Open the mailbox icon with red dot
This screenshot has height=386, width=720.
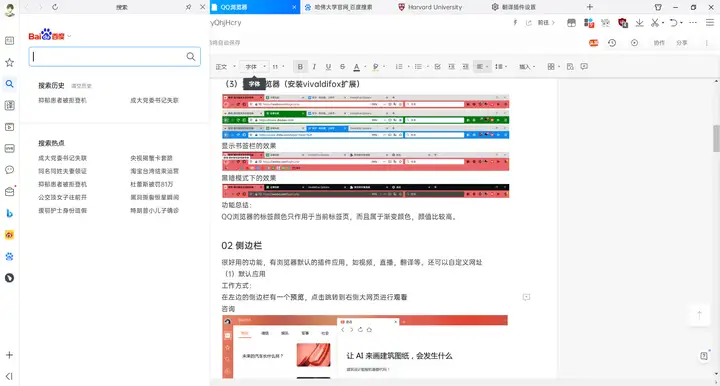pos(9,191)
